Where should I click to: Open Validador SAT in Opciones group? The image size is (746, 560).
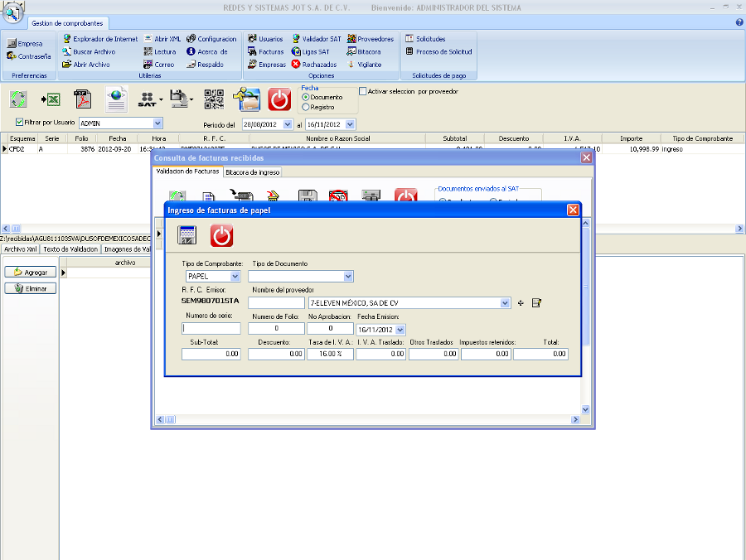coord(316,39)
